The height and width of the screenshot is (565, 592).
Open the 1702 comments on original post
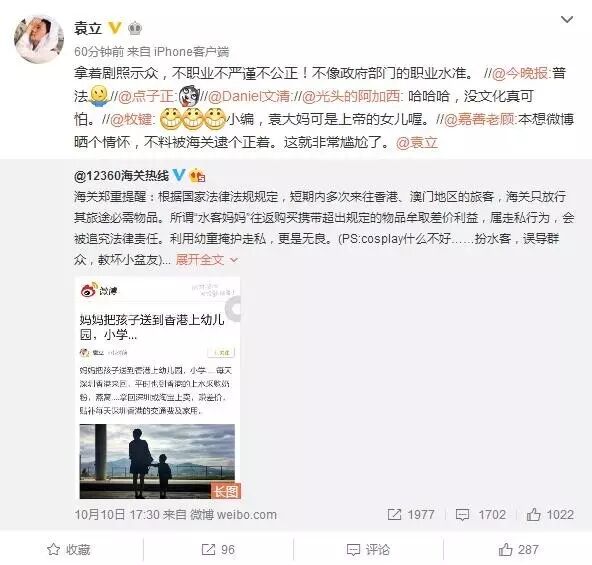481,514
